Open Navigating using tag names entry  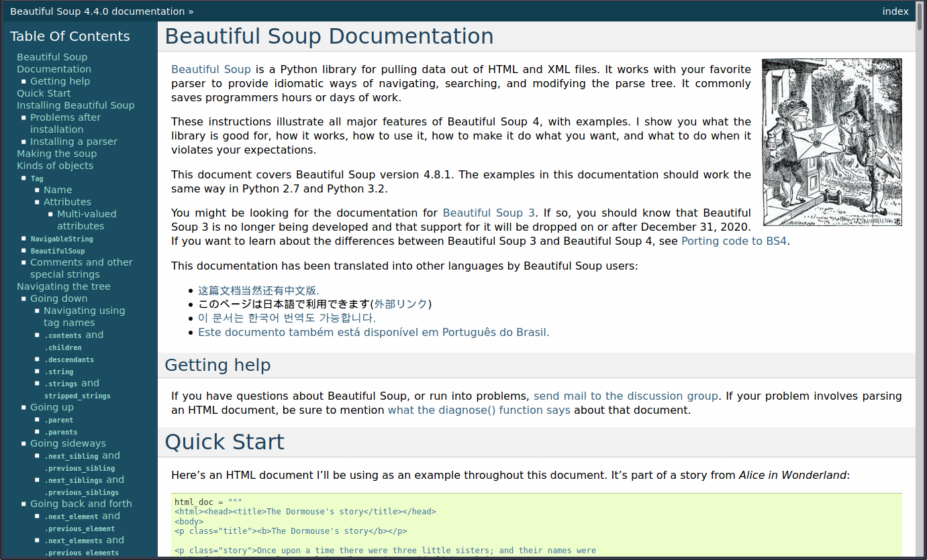[84, 317]
